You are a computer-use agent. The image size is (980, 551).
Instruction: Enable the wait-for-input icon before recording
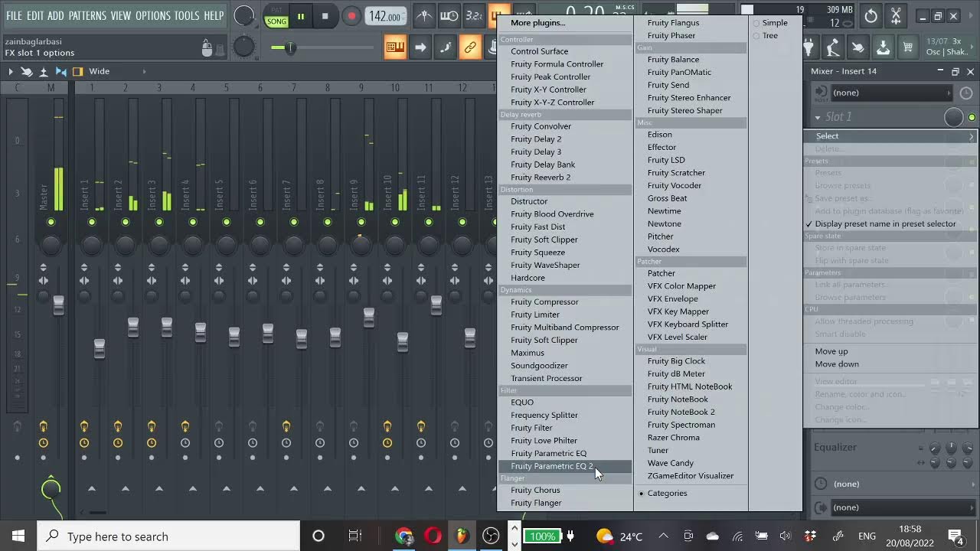[449, 16]
